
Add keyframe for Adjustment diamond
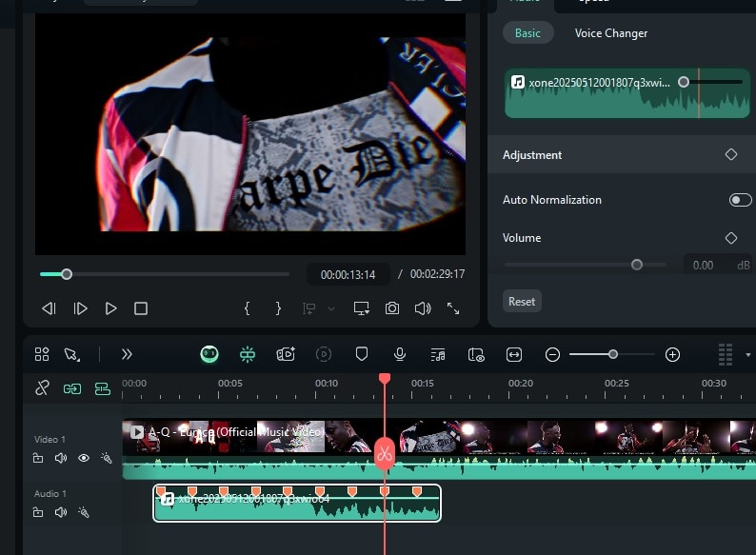pyautogui.click(x=731, y=154)
